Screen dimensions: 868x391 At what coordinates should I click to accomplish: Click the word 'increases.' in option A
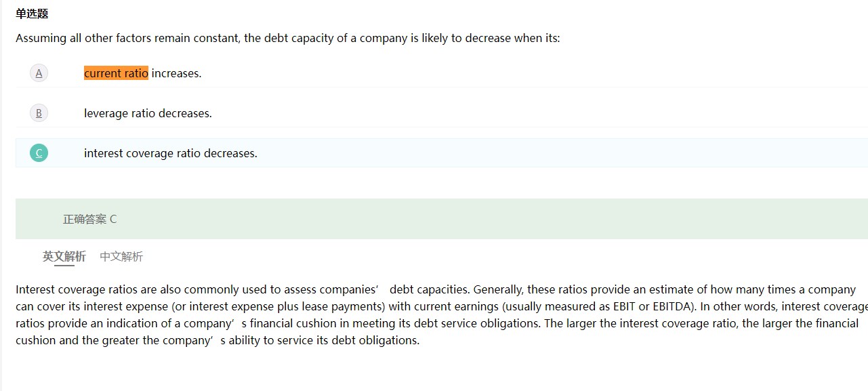pyautogui.click(x=176, y=73)
